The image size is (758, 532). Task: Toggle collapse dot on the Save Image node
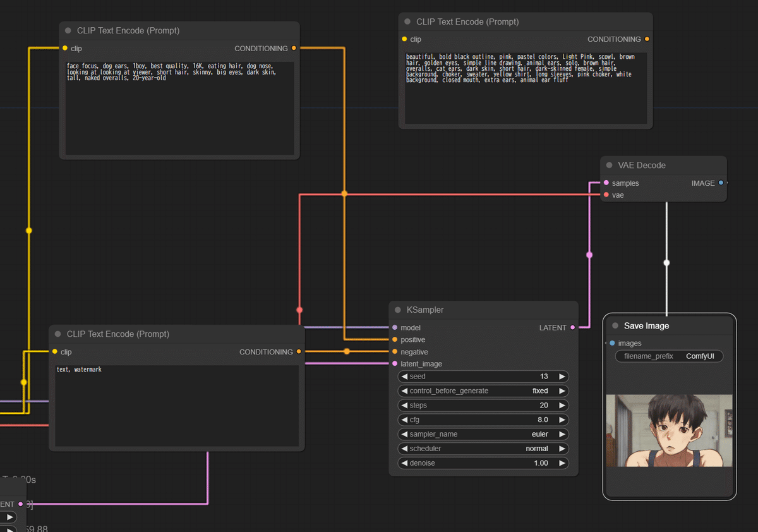615,326
